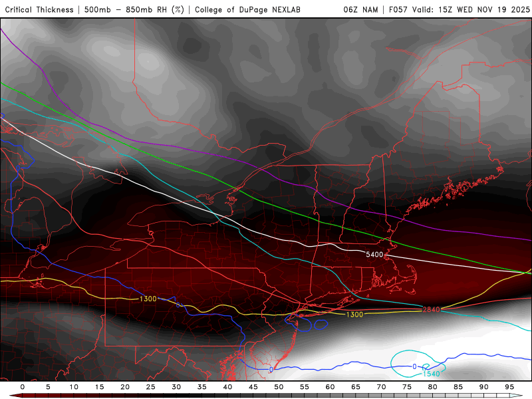Click the 'Critical Thickness' title text
Image resolution: width=532 pixels, height=399 pixels.
(x=39, y=9)
